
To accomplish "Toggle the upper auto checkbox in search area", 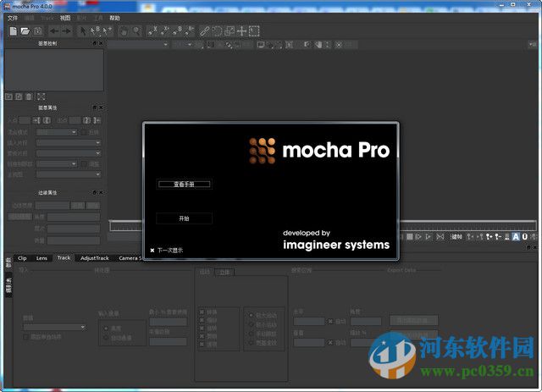I will click(x=330, y=322).
